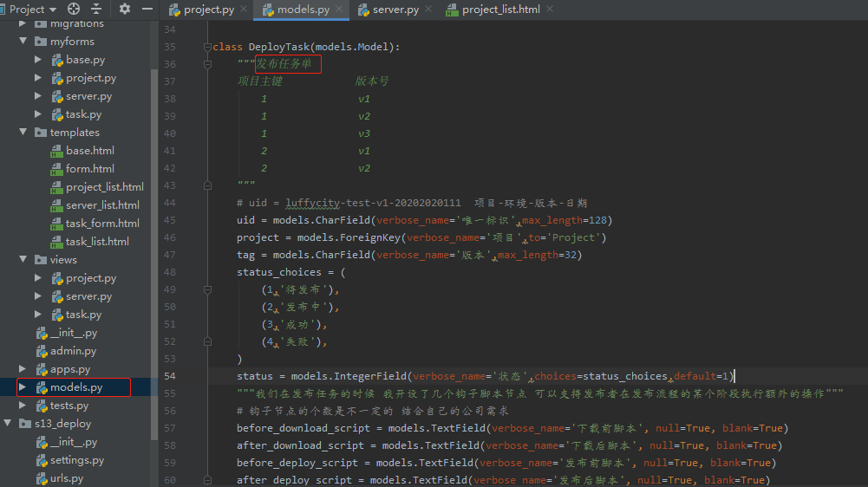This screenshot has width=868, height=487.
Task: Collapse the myforms folder arrow
Action: coord(23,41)
